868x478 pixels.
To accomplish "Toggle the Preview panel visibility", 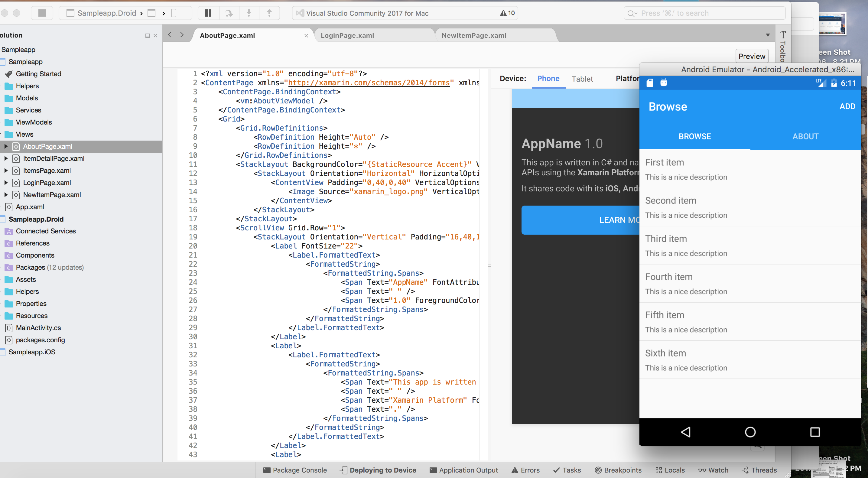I will [752, 55].
